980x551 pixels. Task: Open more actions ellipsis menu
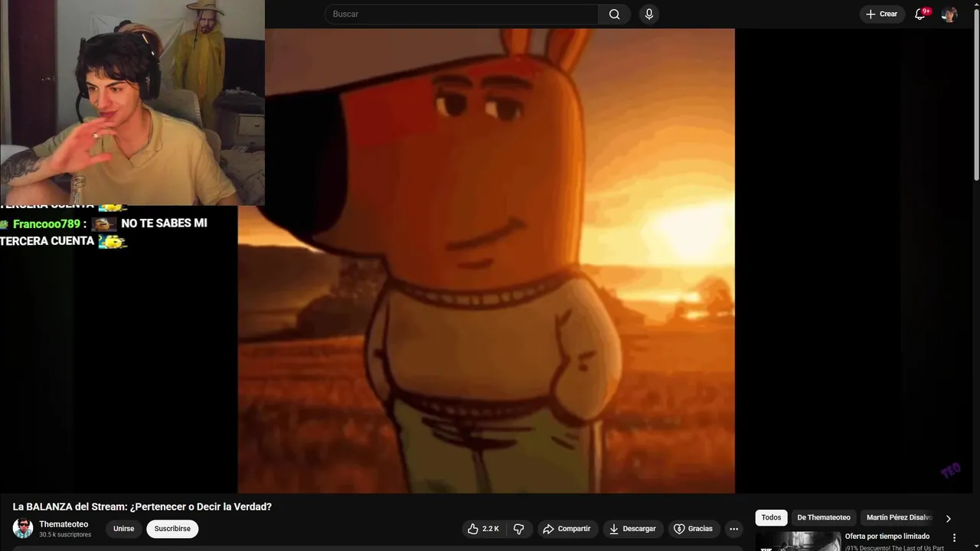733,529
